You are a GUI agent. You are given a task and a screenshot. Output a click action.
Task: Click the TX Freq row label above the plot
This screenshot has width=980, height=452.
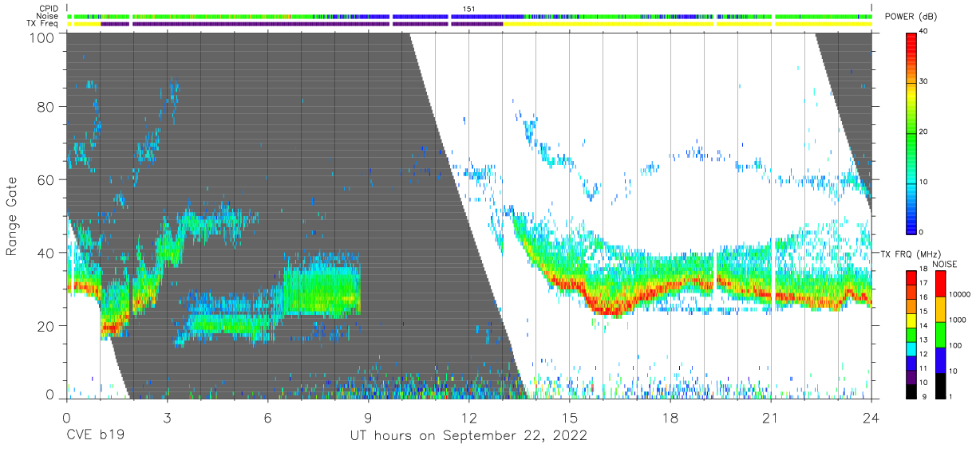coord(44,24)
